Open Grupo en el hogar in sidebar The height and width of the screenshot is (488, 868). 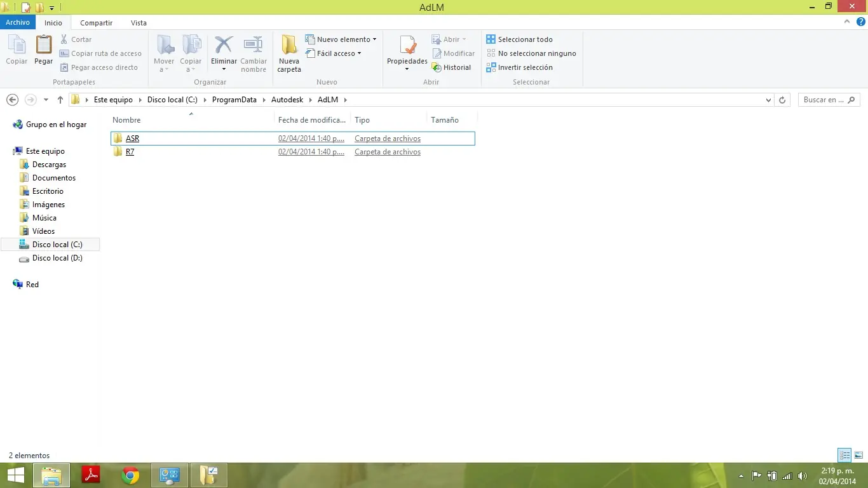(x=50, y=125)
